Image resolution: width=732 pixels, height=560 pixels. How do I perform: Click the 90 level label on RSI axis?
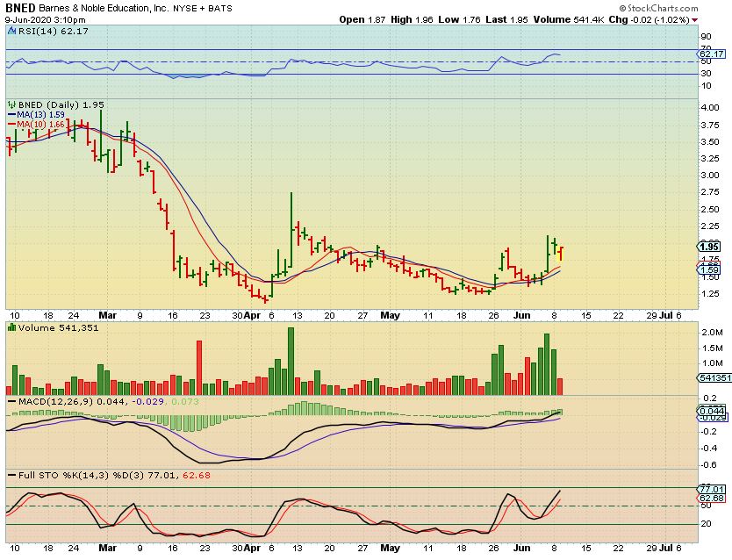pyautogui.click(x=706, y=37)
